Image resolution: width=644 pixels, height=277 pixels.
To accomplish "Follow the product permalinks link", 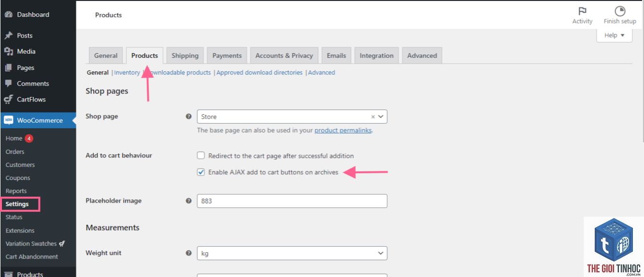I will (343, 130).
